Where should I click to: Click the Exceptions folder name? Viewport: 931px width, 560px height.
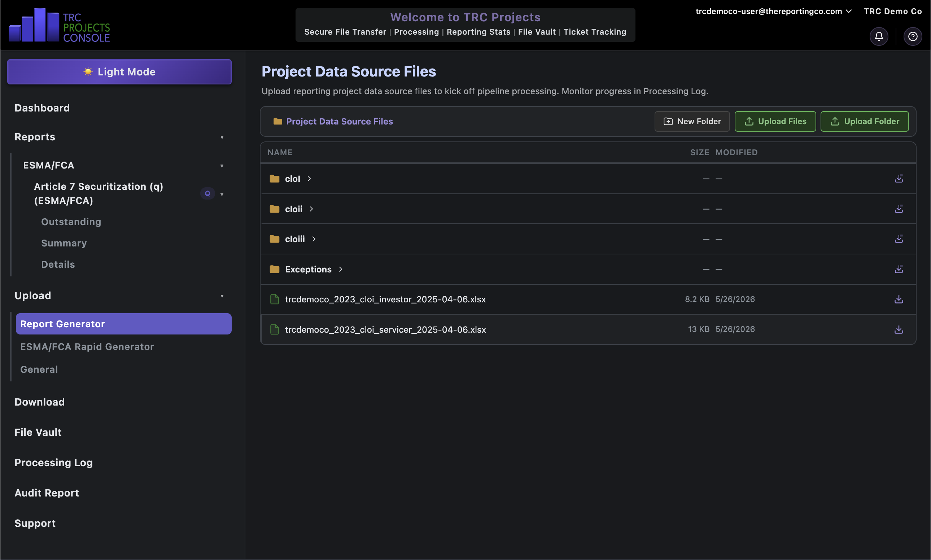[308, 269]
